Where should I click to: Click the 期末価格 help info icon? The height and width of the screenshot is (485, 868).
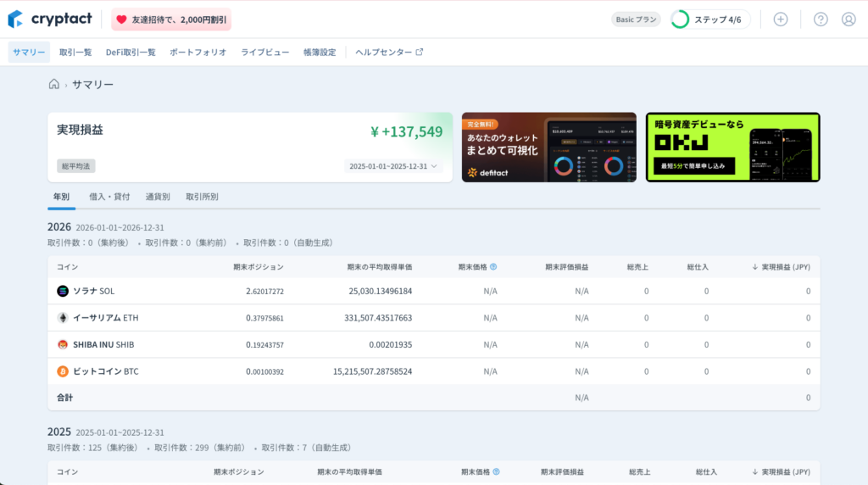[493, 266]
